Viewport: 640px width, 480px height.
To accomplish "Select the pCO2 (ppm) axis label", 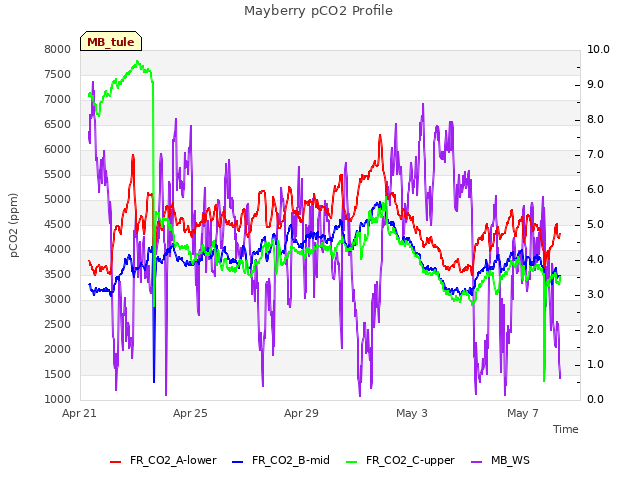I will click(13, 225).
